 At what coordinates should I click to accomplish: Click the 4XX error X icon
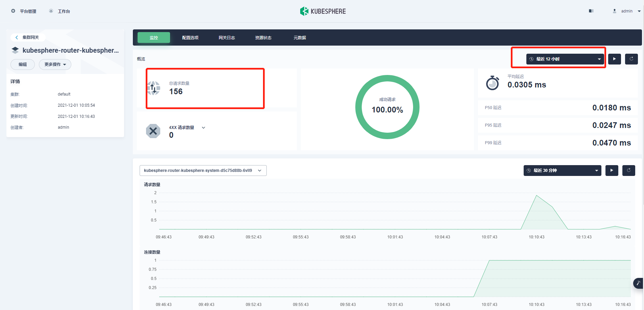(153, 131)
